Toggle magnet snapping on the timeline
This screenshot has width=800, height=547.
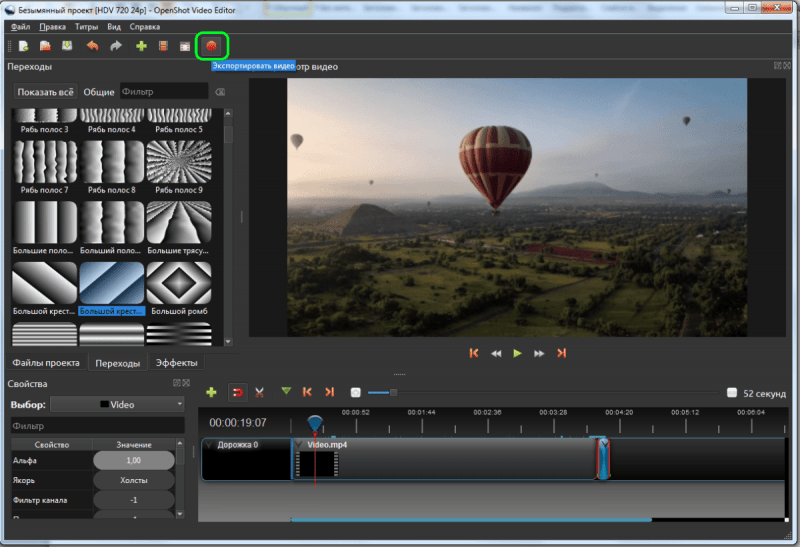(237, 392)
